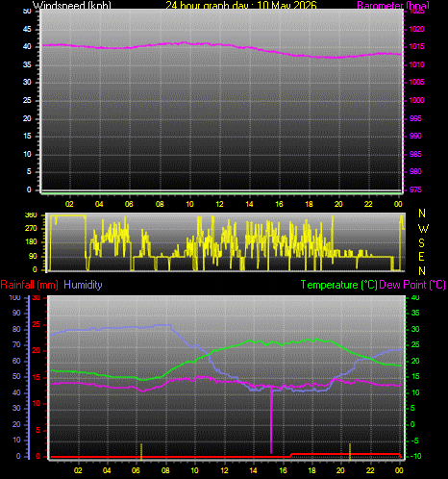Image resolution: width=448 pixels, height=479 pixels.
Task: Click the 35 value on windspeed axis
Action: (x=27, y=64)
